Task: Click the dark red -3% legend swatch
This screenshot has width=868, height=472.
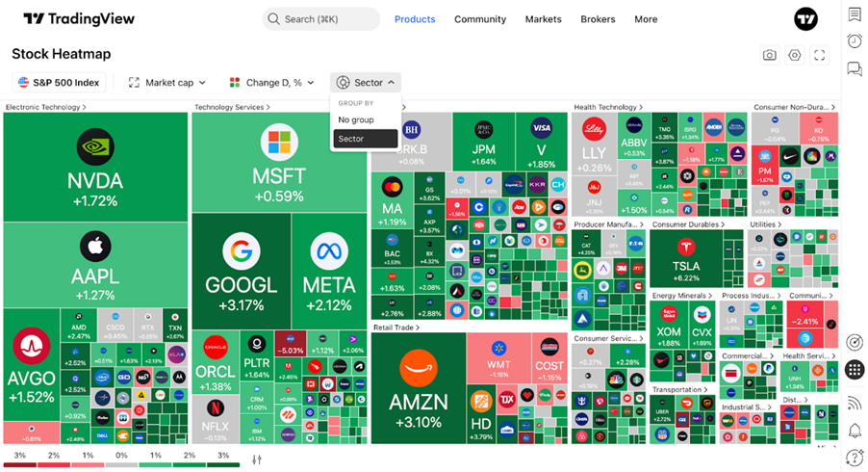Action: point(20,465)
